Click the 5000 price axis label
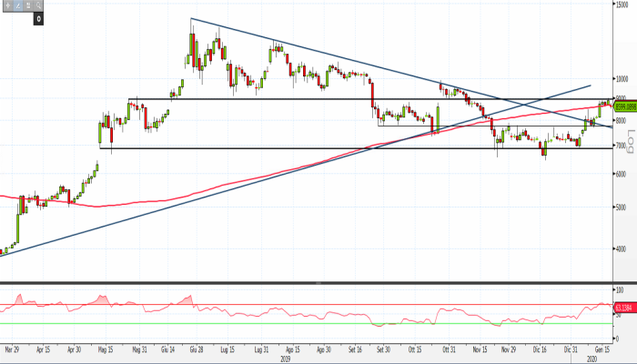The height and width of the screenshot is (364, 637). [x=622, y=207]
